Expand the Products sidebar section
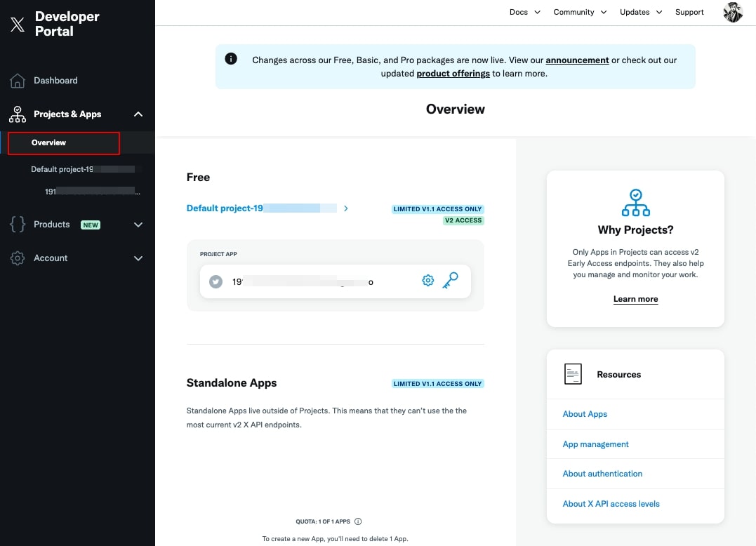The image size is (756, 546). [138, 225]
